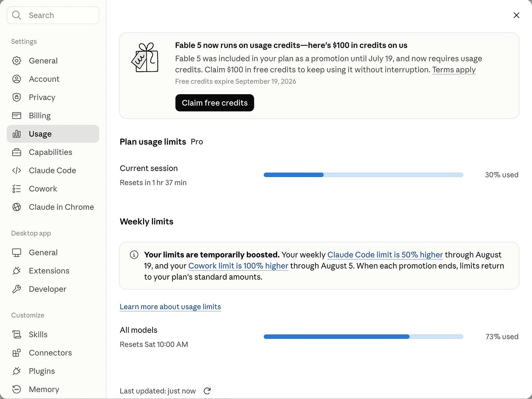
Task: Open Learn more about usage limits
Action: pos(170,307)
